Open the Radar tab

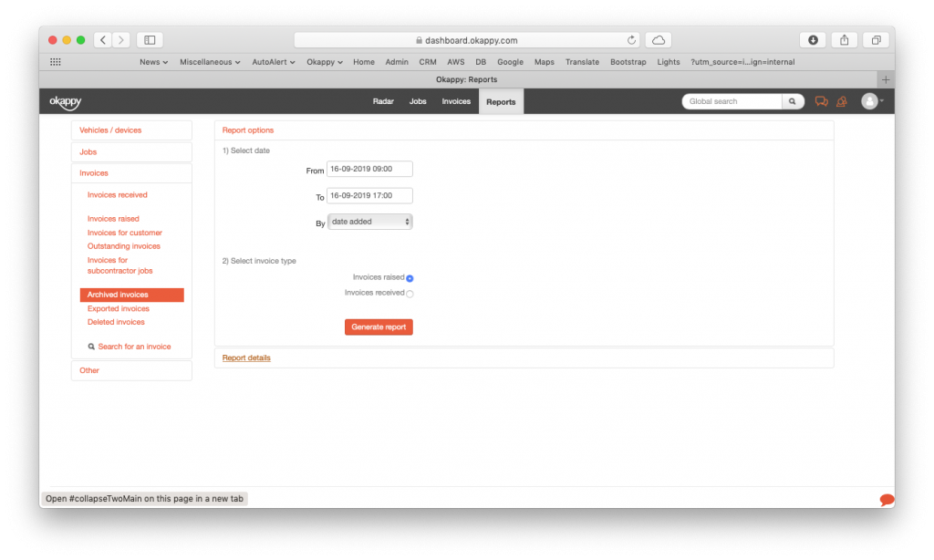coord(383,102)
